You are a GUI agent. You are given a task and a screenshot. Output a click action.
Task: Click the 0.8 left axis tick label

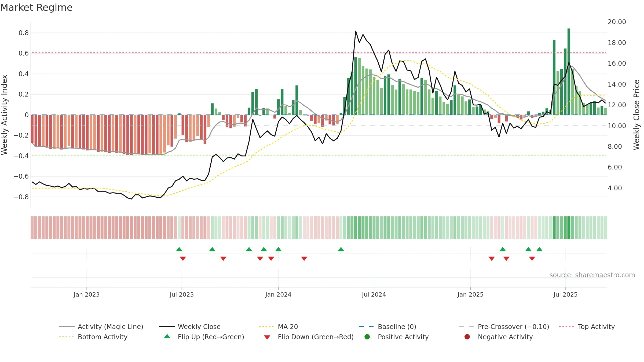pyautogui.click(x=24, y=33)
